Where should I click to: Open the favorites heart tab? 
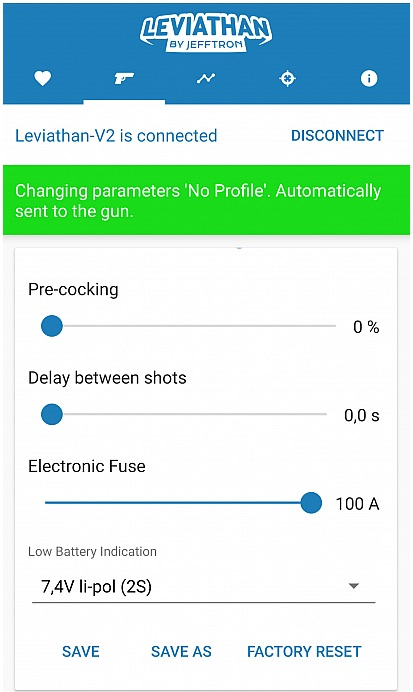click(43, 79)
